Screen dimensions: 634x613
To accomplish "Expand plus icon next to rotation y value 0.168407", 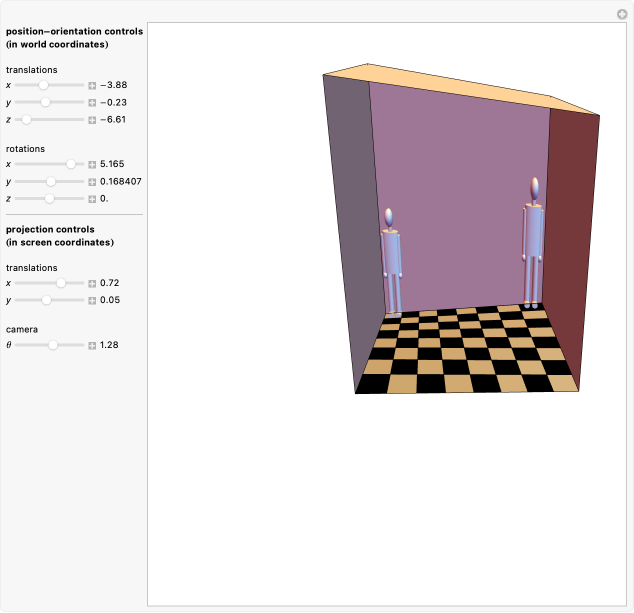I will pos(92,182).
